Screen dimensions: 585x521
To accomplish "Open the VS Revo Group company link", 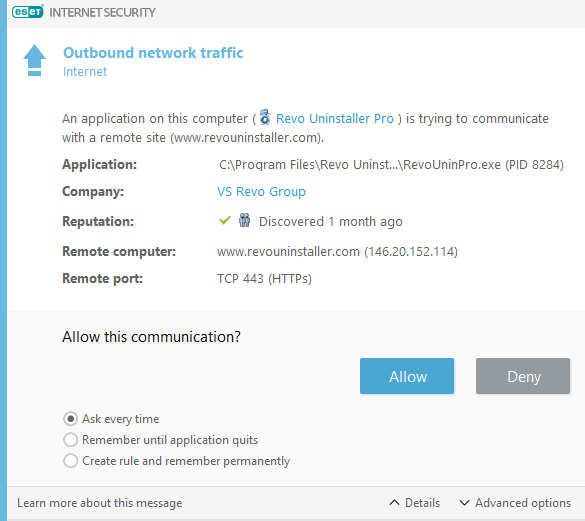I will tap(261, 191).
